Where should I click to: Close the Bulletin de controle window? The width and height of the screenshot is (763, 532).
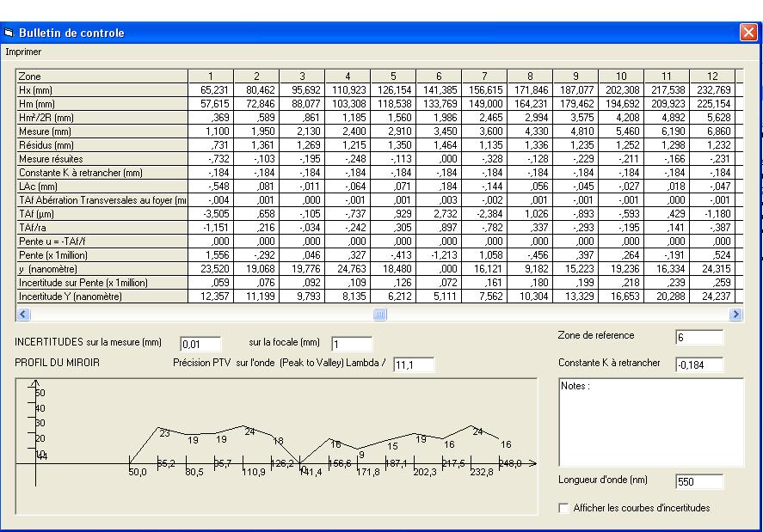click(748, 33)
